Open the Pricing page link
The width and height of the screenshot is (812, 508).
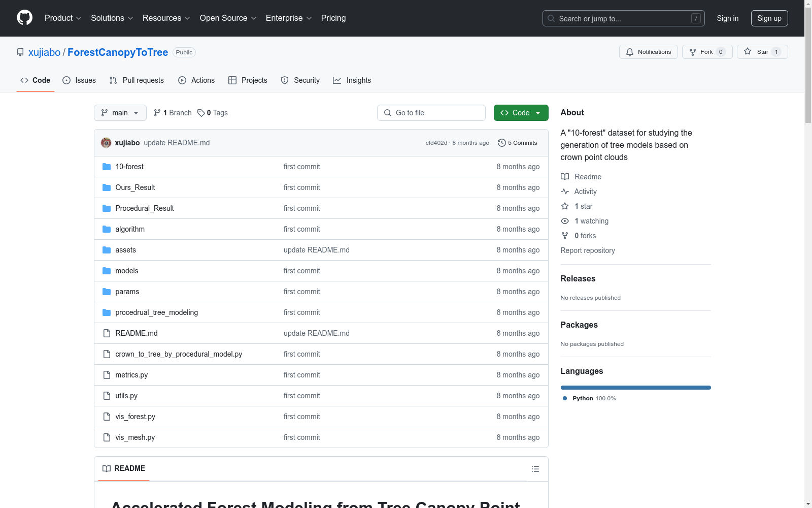(x=333, y=18)
